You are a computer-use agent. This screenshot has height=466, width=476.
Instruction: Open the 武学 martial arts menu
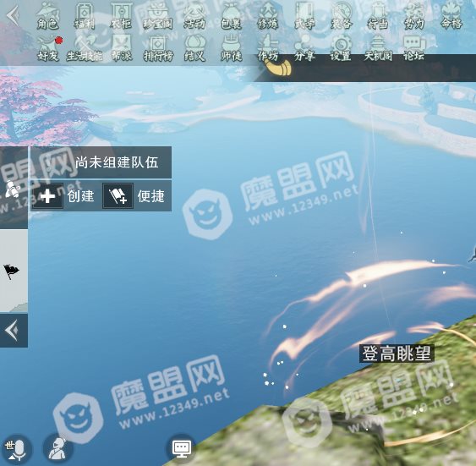[x=304, y=16]
